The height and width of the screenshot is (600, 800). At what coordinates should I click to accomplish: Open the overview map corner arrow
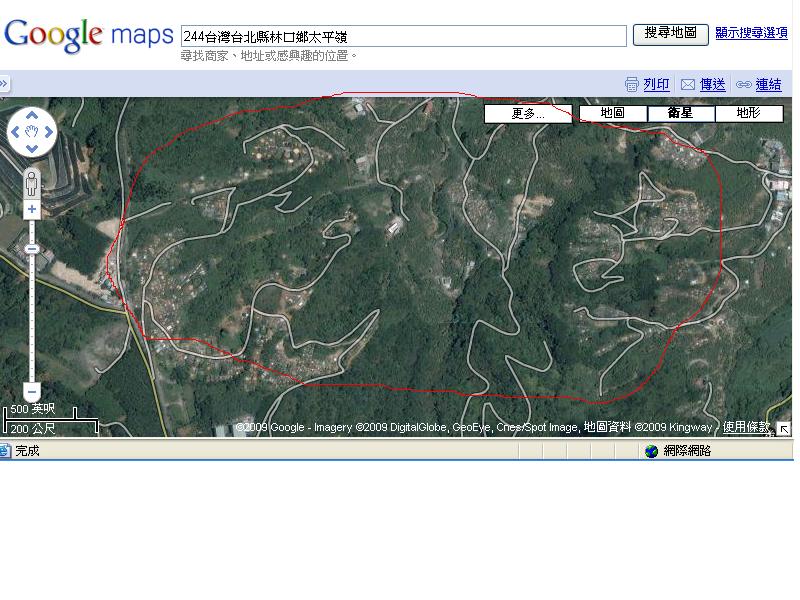click(784, 428)
